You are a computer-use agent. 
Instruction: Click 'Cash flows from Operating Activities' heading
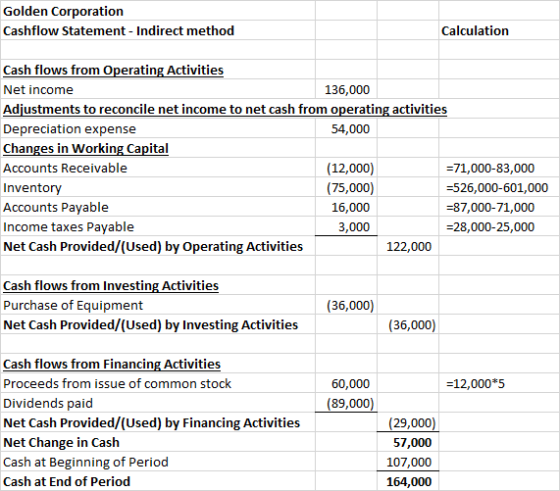[113, 70]
